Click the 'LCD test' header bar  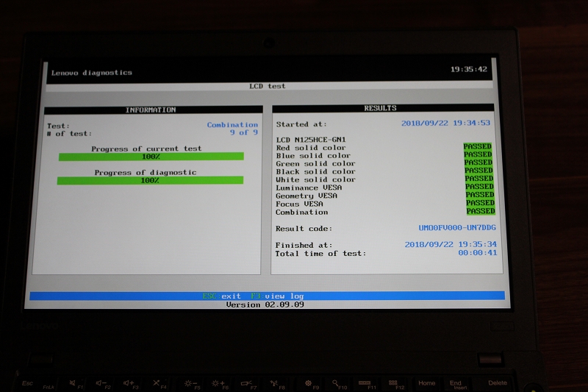point(269,86)
